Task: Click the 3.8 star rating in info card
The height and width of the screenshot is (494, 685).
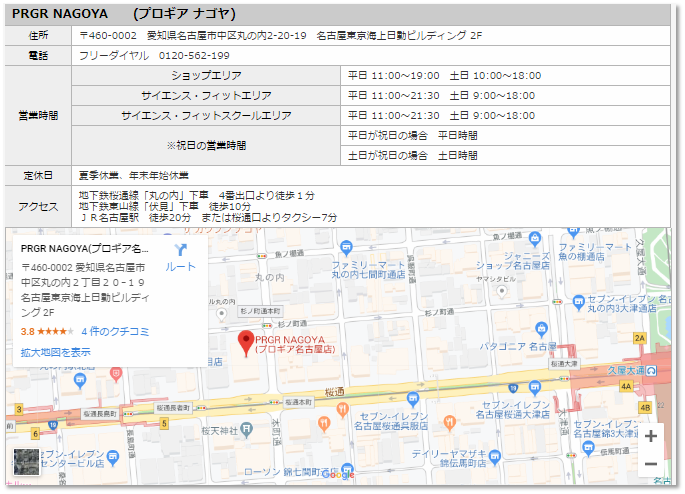Action: [47, 332]
